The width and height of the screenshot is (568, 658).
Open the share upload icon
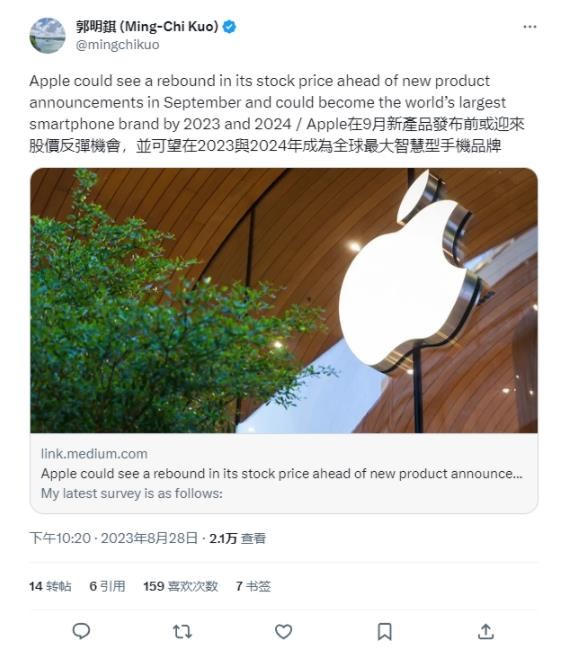(x=485, y=631)
